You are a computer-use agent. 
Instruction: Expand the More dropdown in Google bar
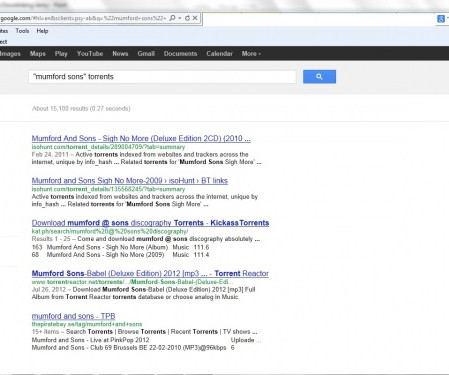point(251,54)
